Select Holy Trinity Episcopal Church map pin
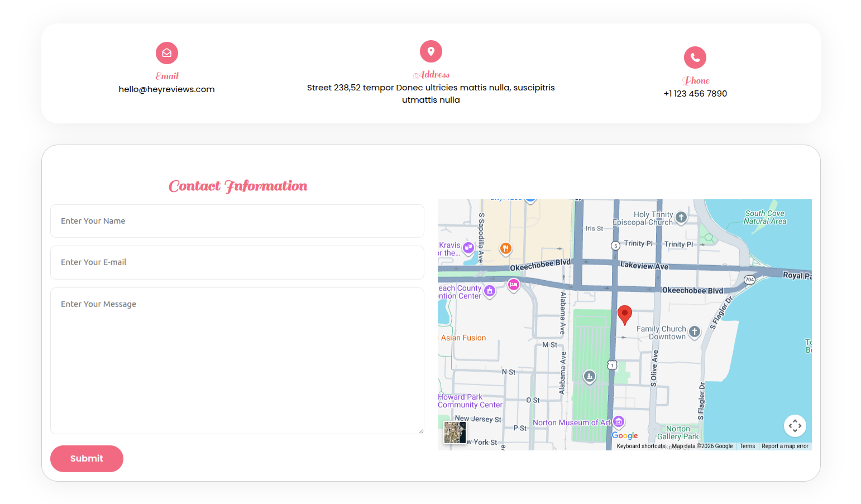The width and height of the screenshot is (861, 504). coord(681,217)
